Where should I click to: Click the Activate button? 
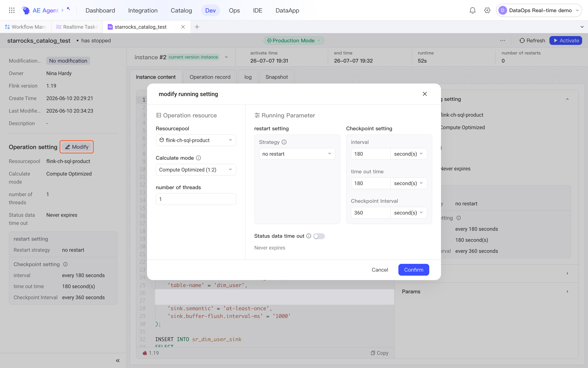[566, 40]
